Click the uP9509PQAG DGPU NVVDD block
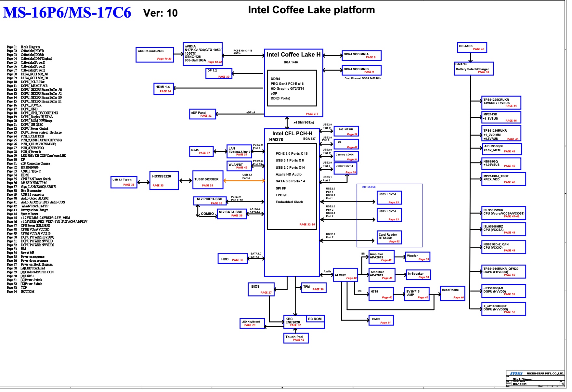 [x=503, y=291]
